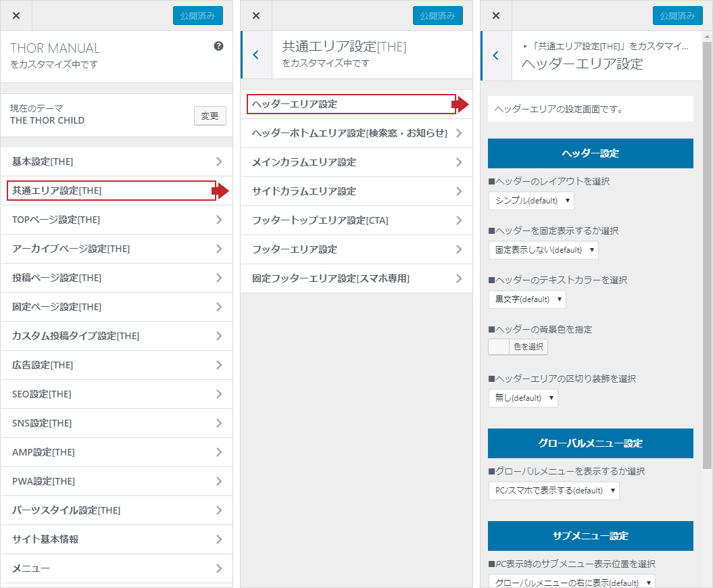Click chevron beside フッターエリア設定

[x=458, y=249]
